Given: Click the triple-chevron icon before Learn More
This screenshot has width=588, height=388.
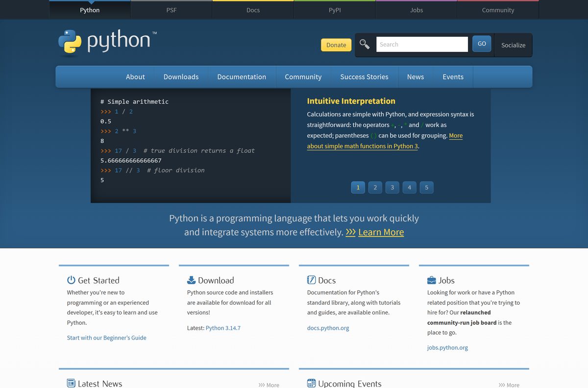Looking at the screenshot, I should click(350, 232).
